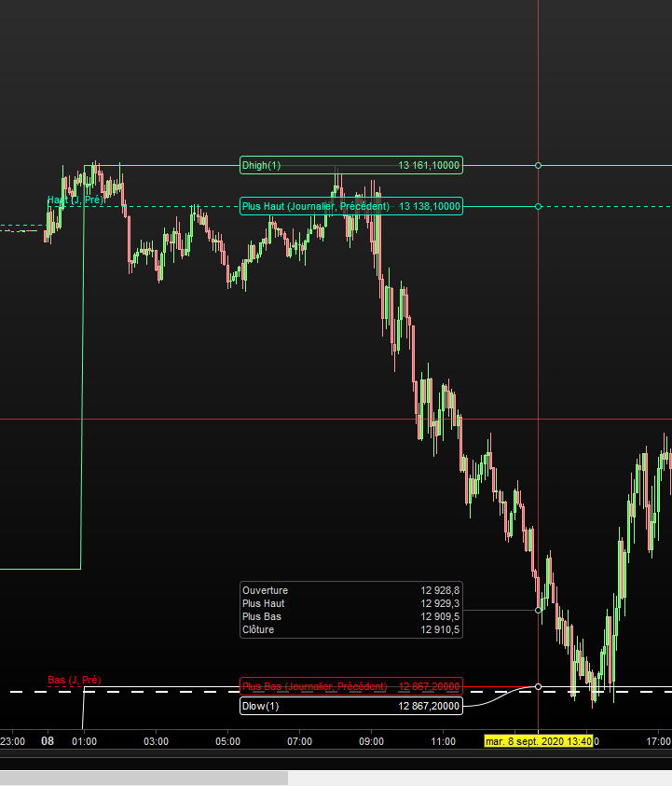Click the Ouverture value 12 928,8
This screenshot has height=786, width=672.
440,590
